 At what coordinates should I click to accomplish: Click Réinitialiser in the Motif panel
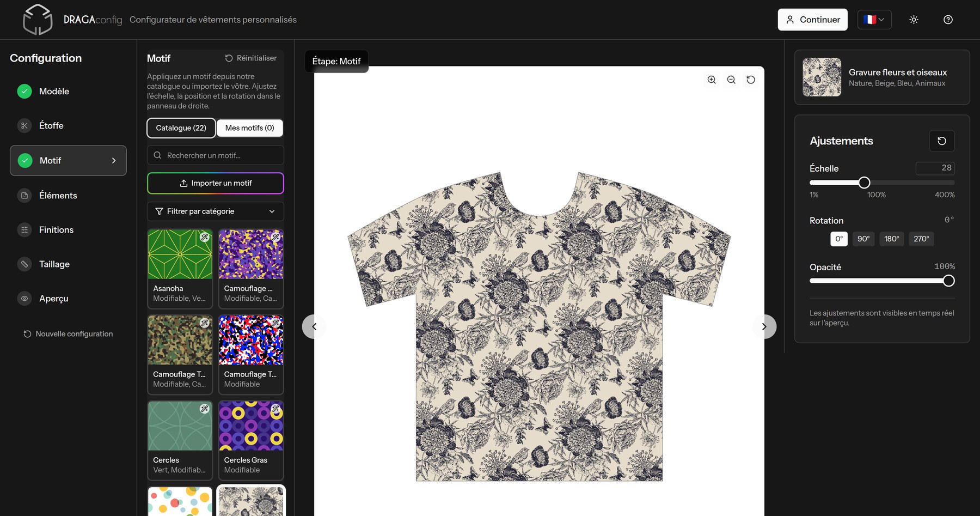pyautogui.click(x=251, y=58)
